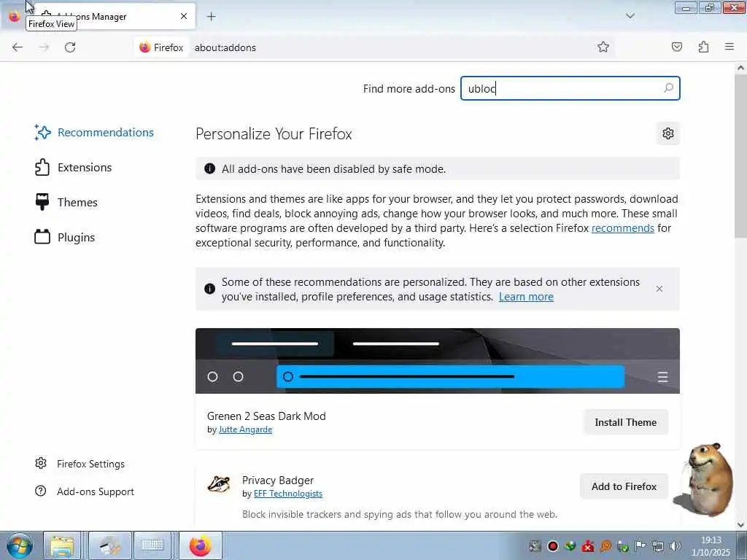Click the search magnifier icon
The height and width of the screenshot is (560, 747).
click(668, 88)
